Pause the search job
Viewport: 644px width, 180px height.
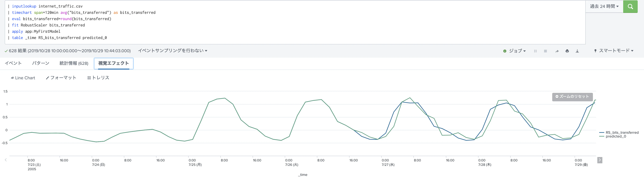click(x=535, y=51)
